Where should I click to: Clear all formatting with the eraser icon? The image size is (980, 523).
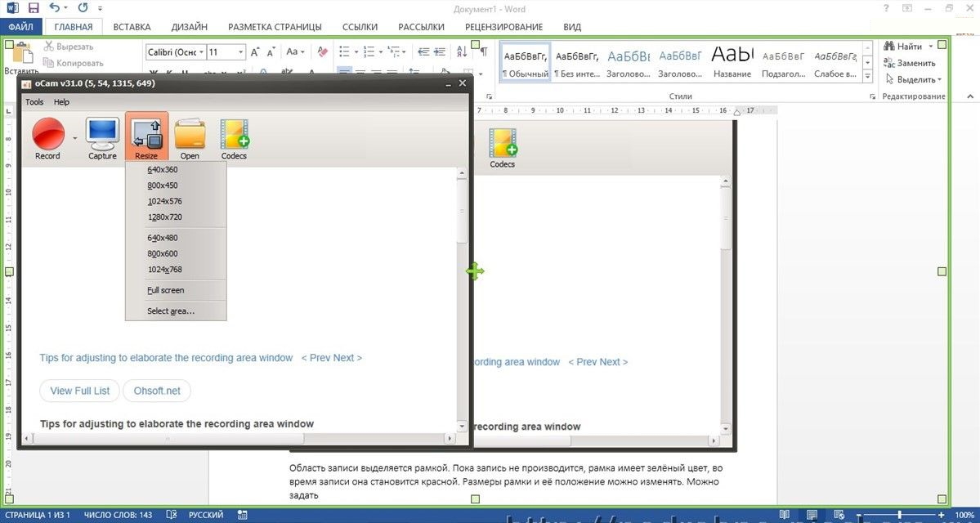(x=323, y=51)
